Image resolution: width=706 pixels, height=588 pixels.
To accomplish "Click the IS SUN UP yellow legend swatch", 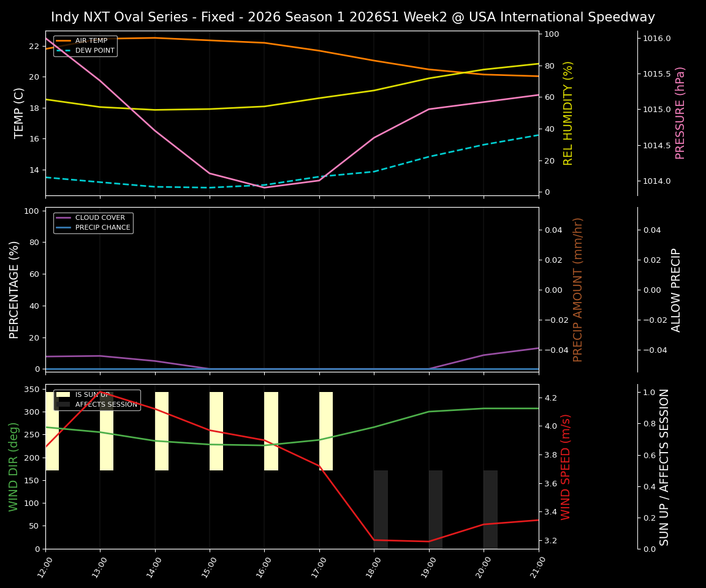I will click(63, 394).
